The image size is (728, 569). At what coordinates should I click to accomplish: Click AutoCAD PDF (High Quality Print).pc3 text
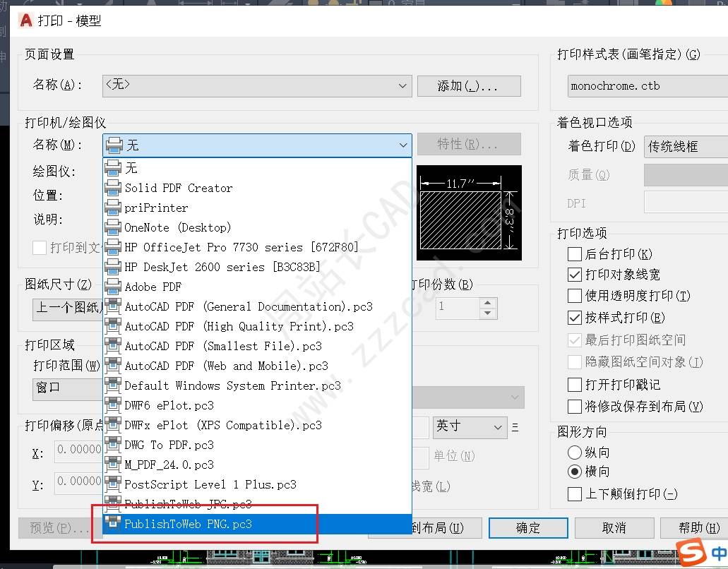coord(239,326)
